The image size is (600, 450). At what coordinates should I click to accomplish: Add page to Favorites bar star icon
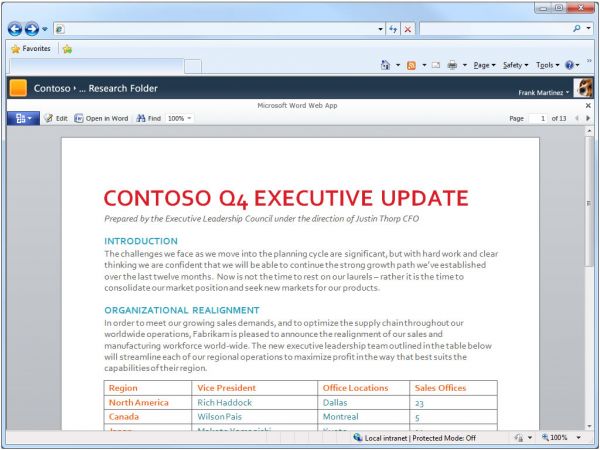(x=67, y=49)
